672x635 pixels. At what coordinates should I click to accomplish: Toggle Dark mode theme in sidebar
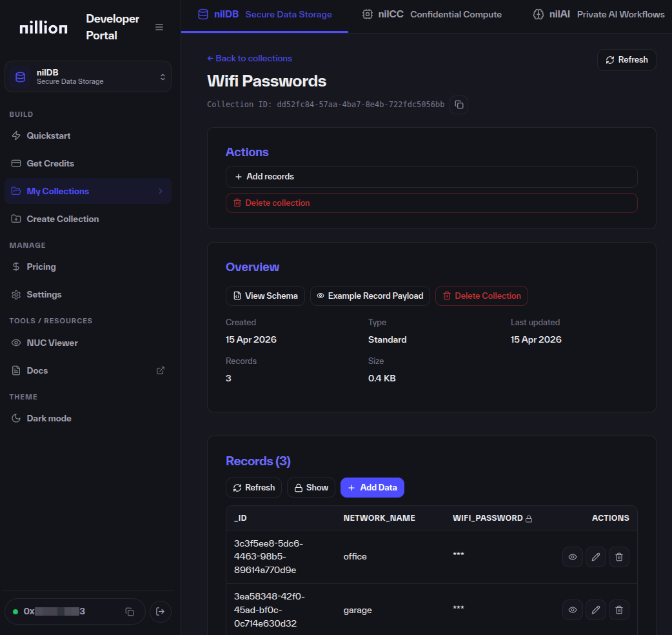(x=49, y=418)
